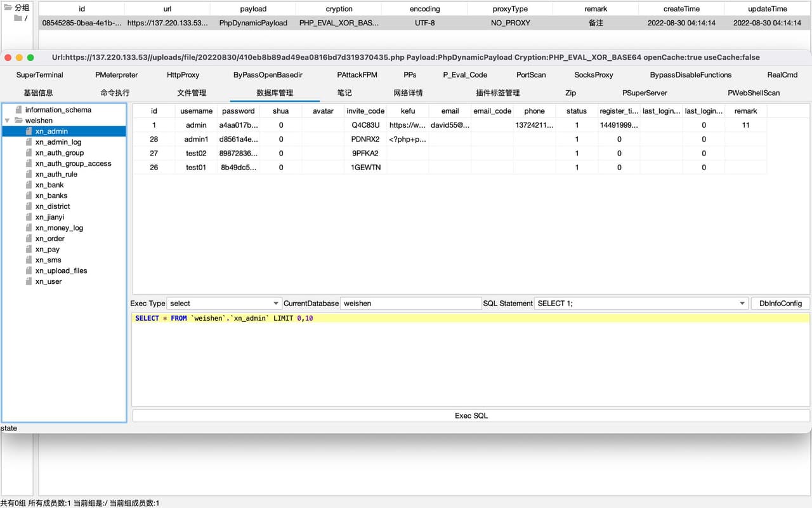The height and width of the screenshot is (508, 812).
Task: Open the xn_bank table
Action: pos(49,185)
